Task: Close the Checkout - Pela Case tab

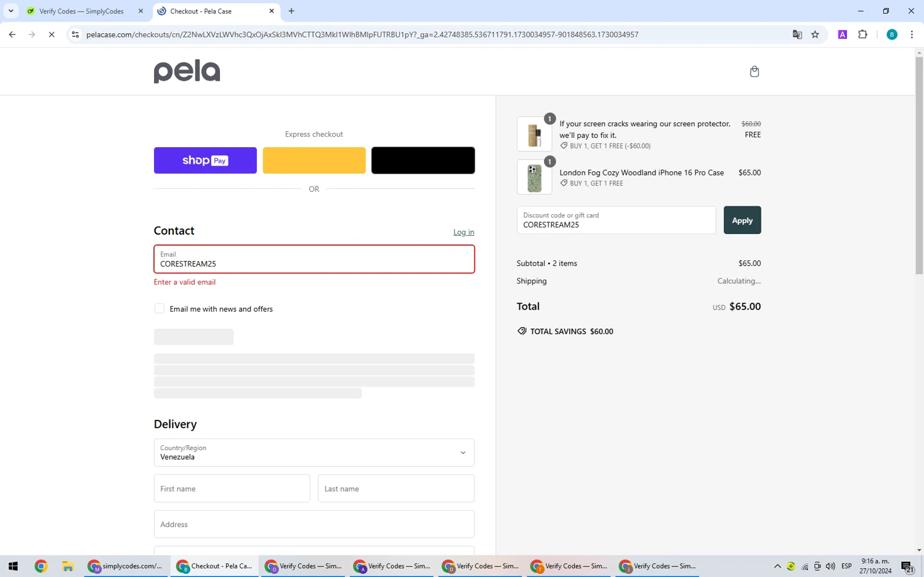Action: click(272, 11)
